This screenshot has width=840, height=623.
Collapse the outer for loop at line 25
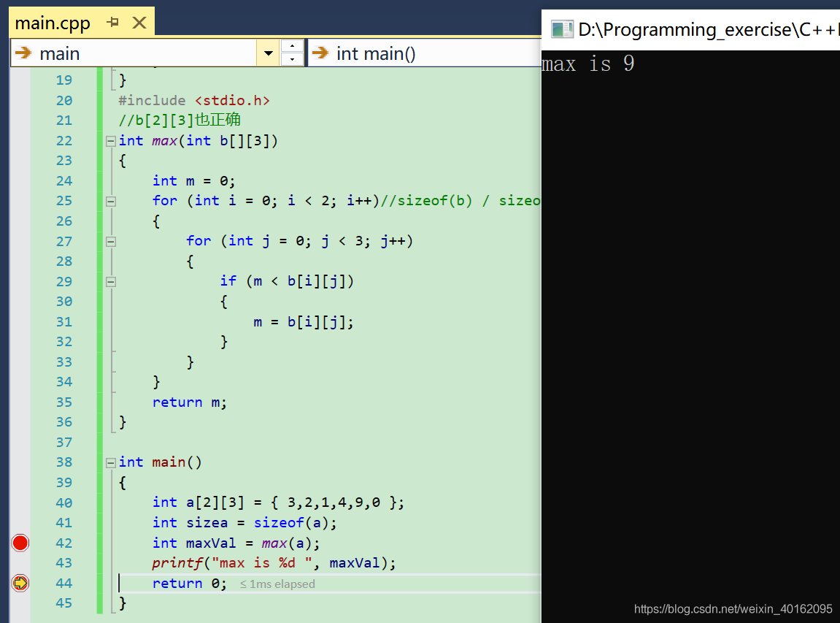111,202
